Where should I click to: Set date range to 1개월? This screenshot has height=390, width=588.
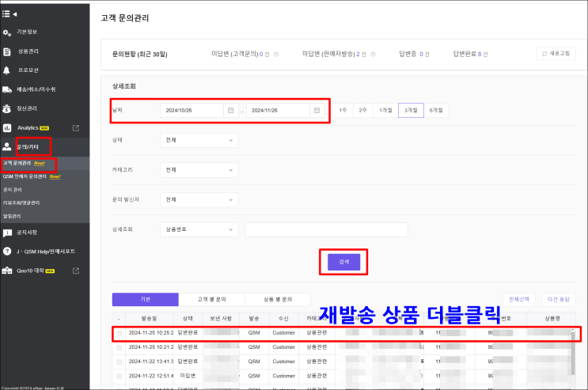coord(385,110)
